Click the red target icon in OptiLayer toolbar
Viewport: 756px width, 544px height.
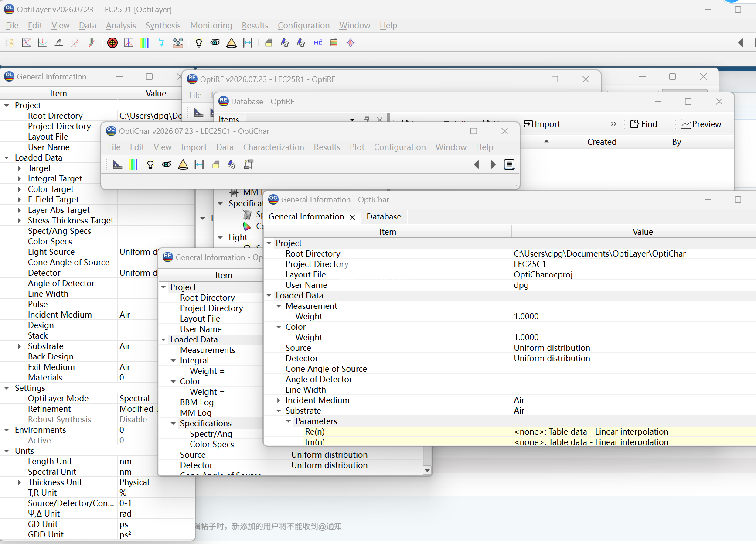tap(112, 43)
